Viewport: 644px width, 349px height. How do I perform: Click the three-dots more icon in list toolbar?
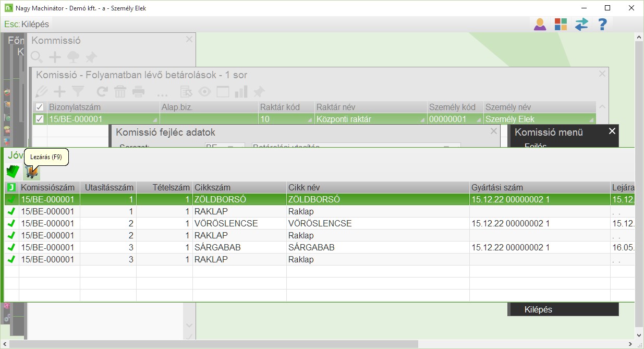(x=162, y=94)
